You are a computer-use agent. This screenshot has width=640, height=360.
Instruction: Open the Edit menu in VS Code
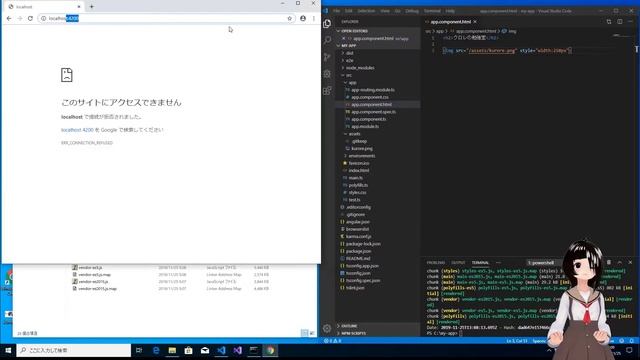click(349, 11)
